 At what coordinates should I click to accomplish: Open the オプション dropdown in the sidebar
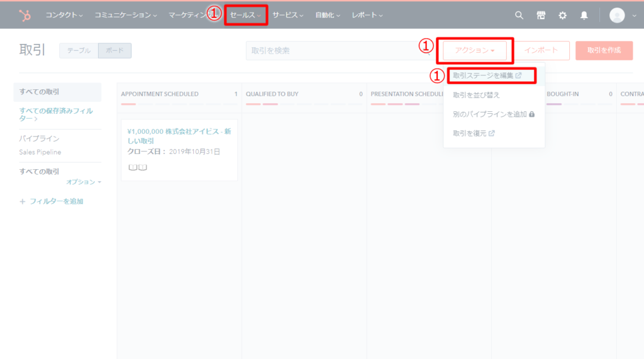point(84,182)
